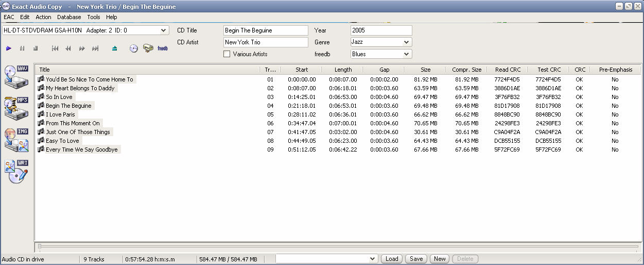Select track Just One Of Those Things

(x=78, y=132)
